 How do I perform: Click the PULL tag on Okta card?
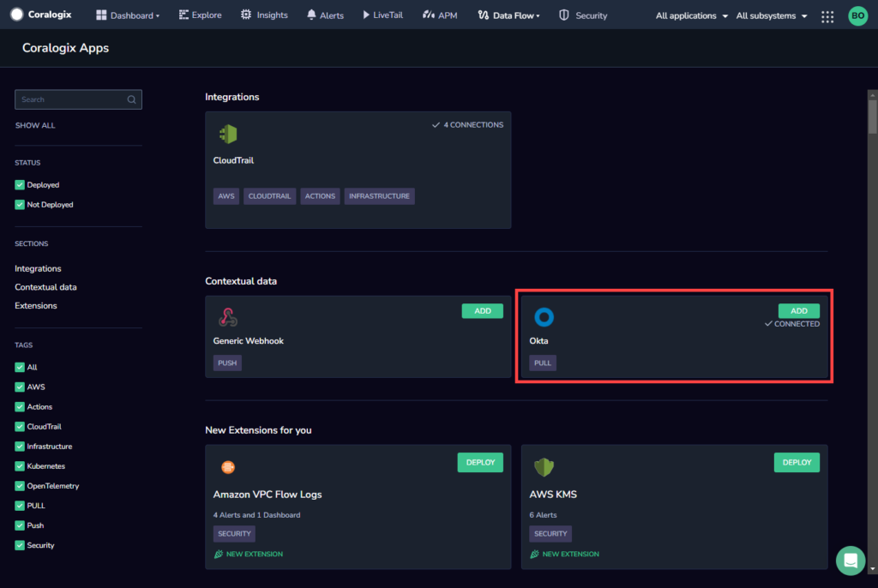[543, 363]
